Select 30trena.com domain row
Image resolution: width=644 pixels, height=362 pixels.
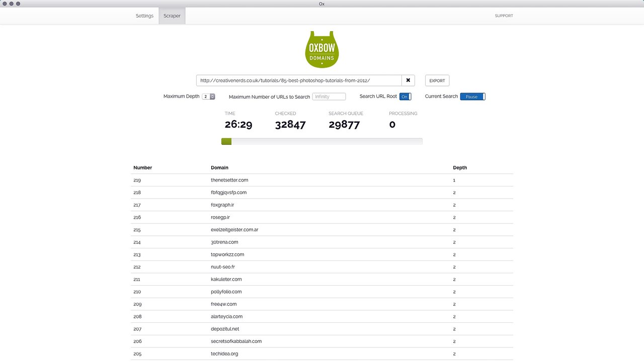coord(322,242)
